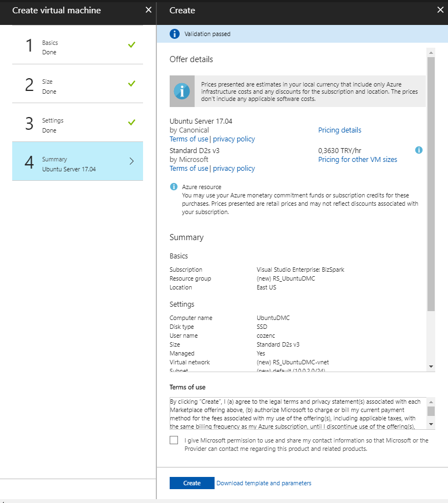The height and width of the screenshot is (503, 448).
Task: Click the East US location value
Action: click(x=266, y=287)
